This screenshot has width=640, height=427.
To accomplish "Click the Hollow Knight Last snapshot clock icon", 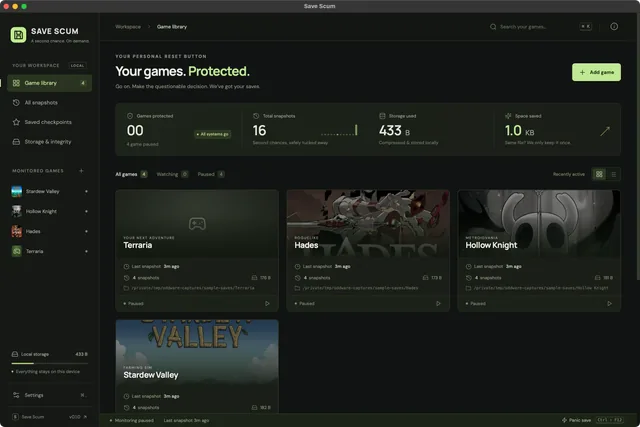I will point(469,266).
